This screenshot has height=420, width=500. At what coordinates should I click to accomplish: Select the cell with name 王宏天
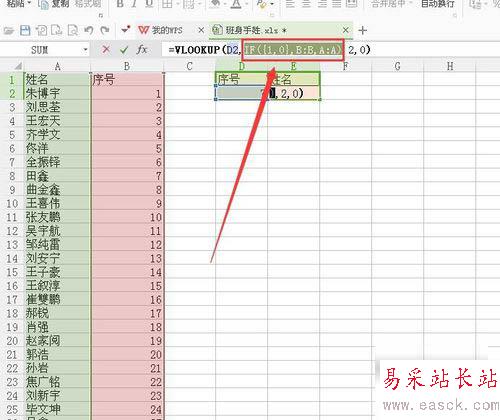57,121
